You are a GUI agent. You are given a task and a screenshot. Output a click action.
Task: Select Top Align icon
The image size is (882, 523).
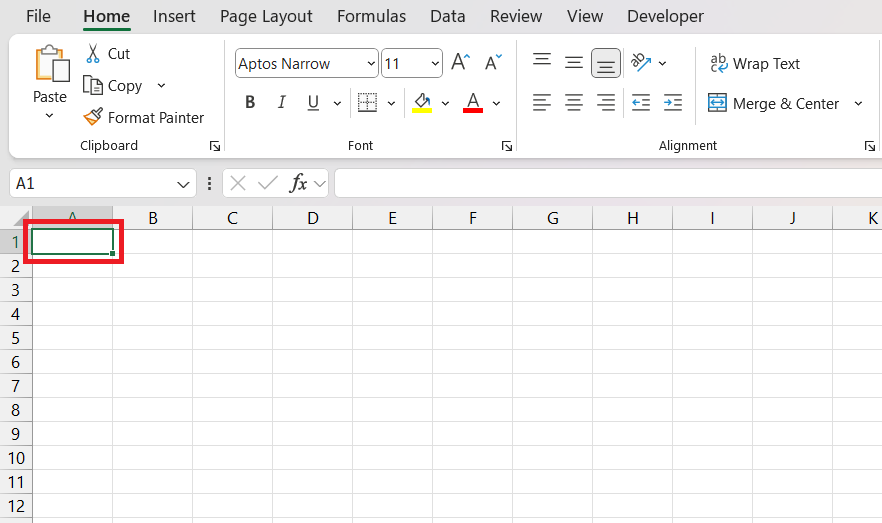tap(542, 60)
